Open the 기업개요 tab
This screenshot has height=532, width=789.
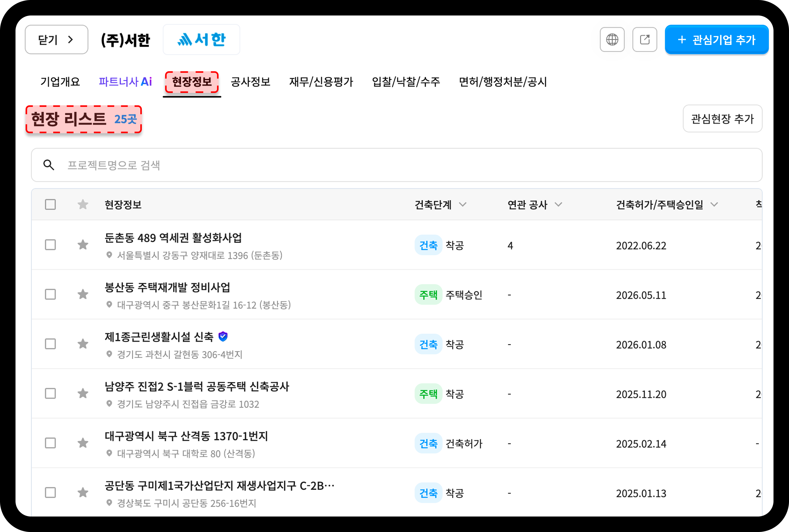(60, 82)
